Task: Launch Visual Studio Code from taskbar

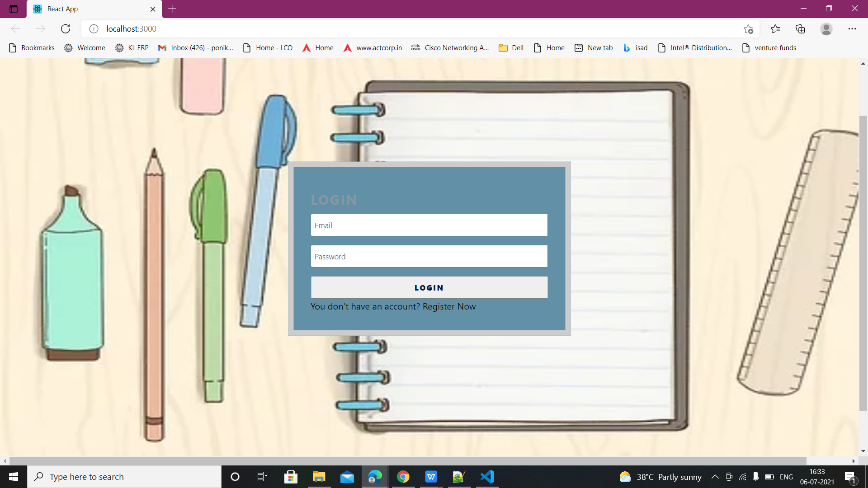Action: click(487, 477)
